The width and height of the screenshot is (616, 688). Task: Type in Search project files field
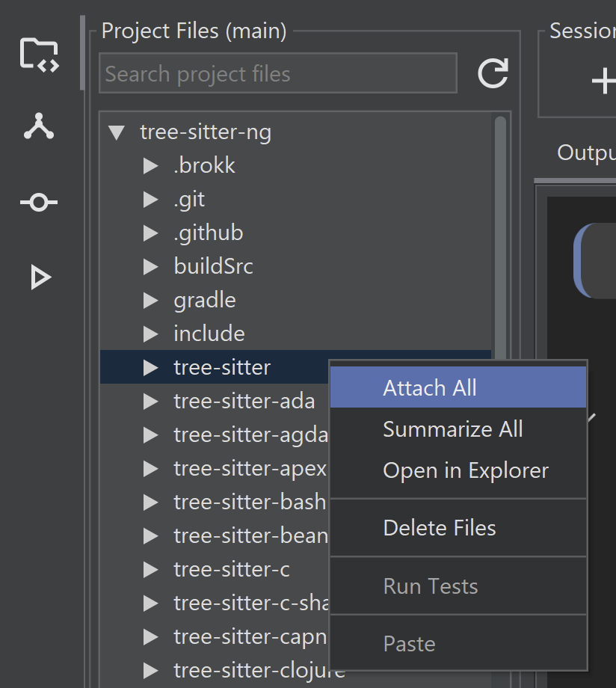coord(277,73)
